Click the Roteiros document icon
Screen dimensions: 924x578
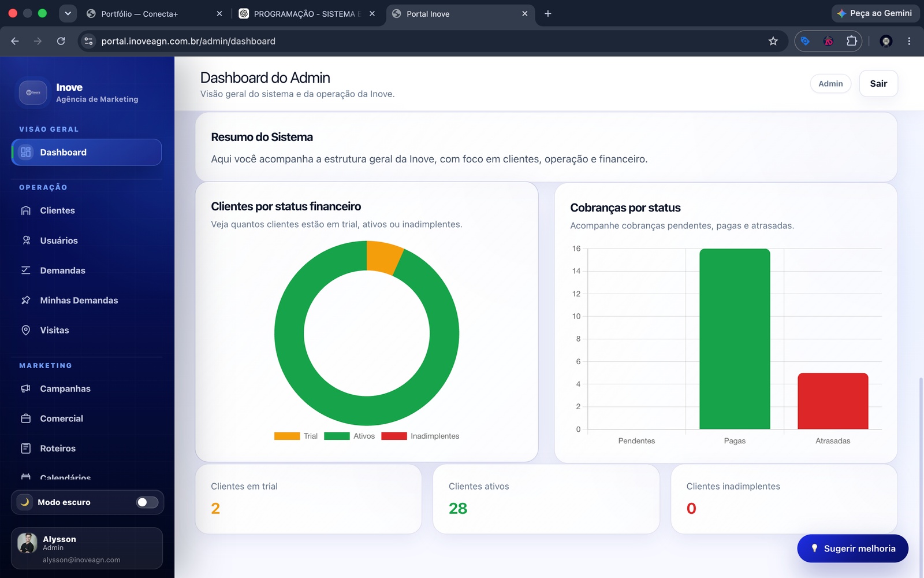pyautogui.click(x=26, y=449)
